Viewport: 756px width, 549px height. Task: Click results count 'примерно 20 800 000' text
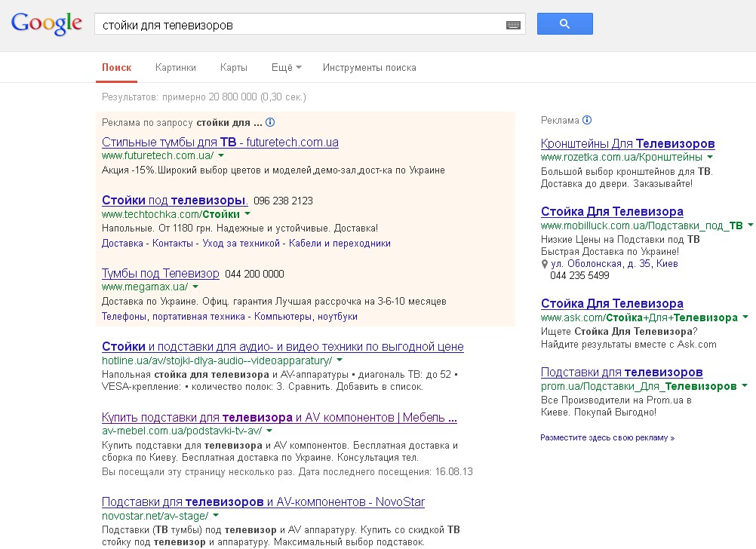click(209, 97)
